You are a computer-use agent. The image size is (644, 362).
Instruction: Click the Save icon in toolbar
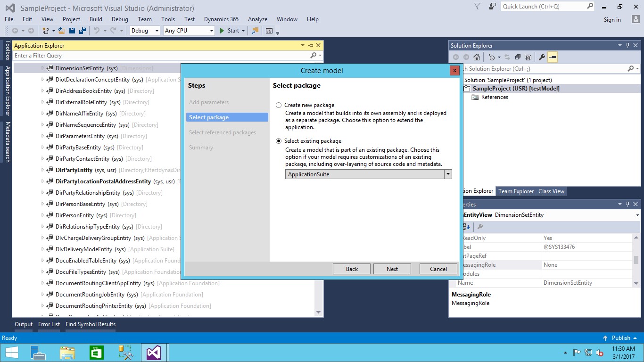coord(72,31)
